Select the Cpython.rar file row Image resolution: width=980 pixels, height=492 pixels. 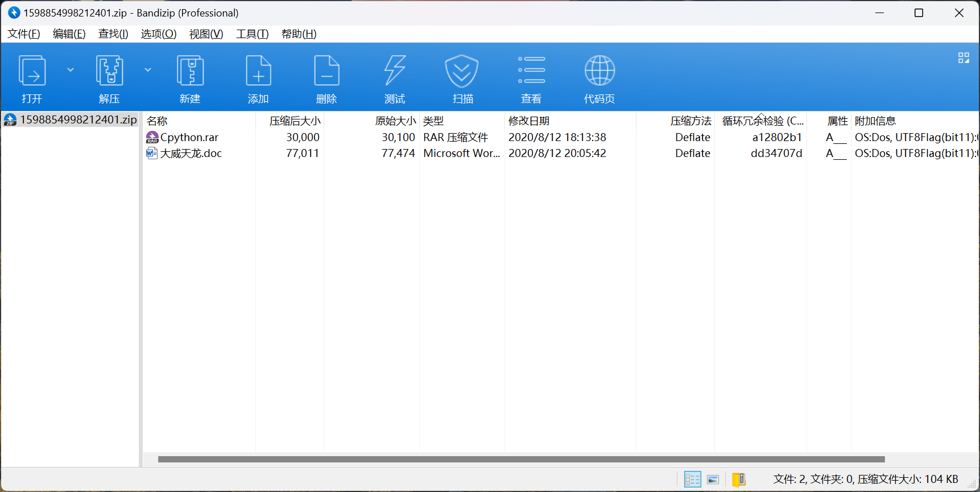(x=560, y=137)
